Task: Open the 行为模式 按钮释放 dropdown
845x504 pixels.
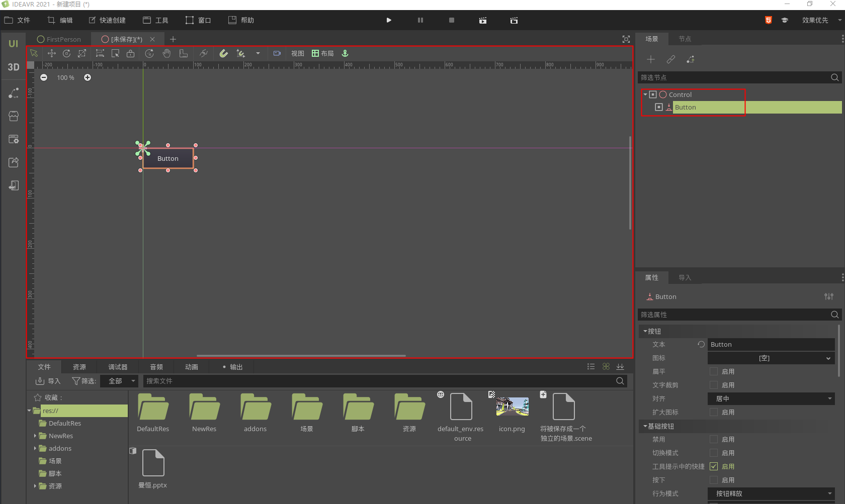Action: pos(771,493)
